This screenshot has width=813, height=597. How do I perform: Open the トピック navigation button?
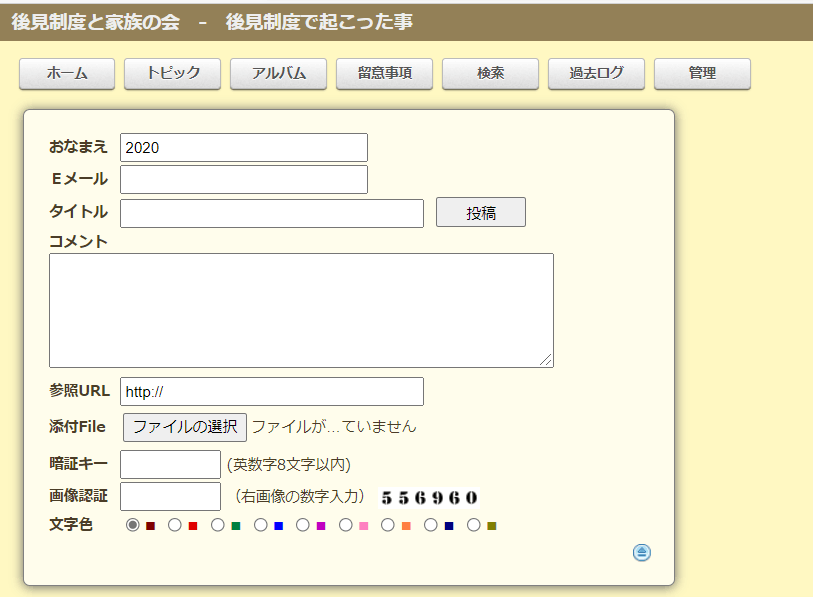tap(173, 74)
